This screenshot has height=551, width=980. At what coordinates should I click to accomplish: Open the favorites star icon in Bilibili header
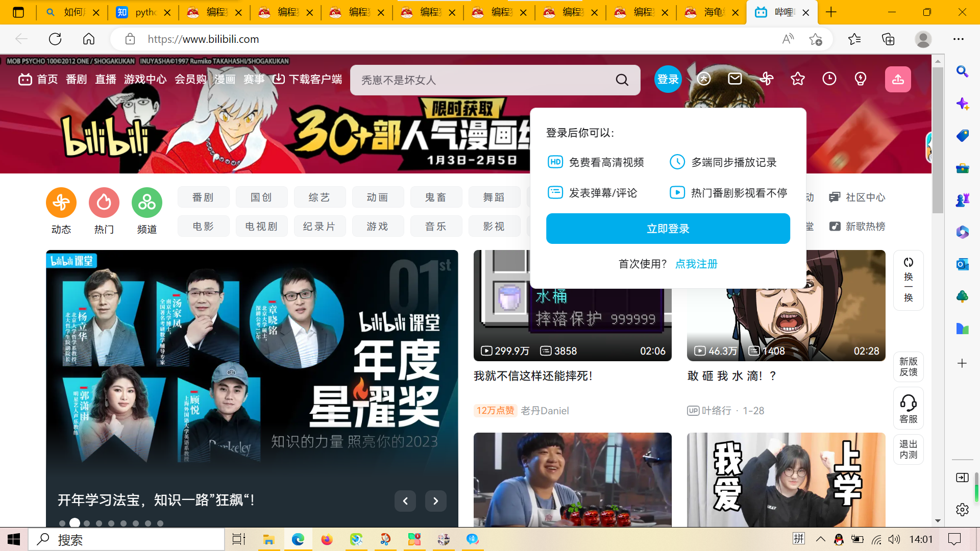798,79
